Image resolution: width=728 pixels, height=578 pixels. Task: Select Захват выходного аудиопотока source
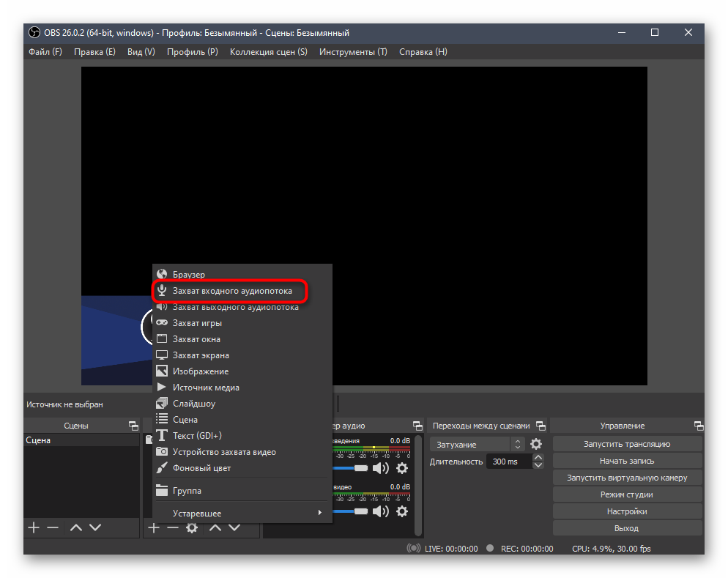tap(242, 307)
